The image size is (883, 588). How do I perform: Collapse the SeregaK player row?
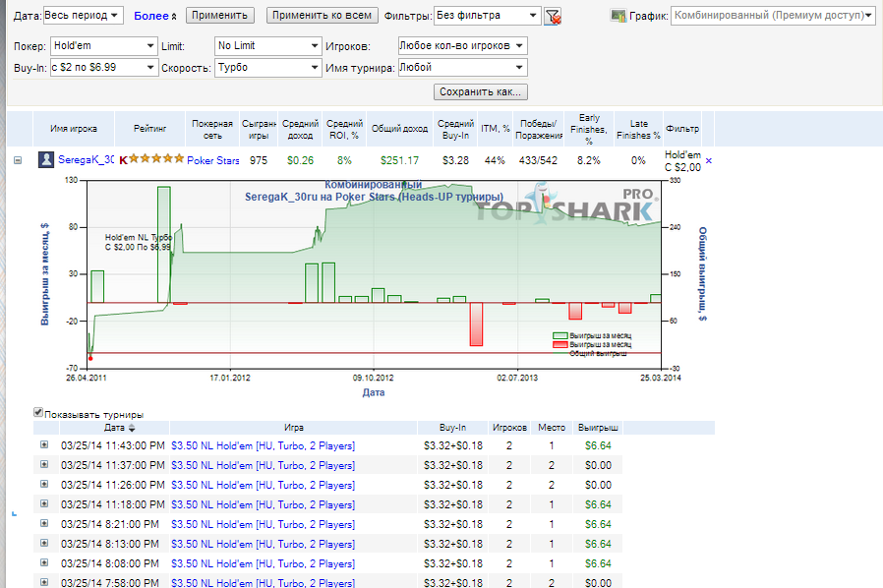[x=18, y=160]
